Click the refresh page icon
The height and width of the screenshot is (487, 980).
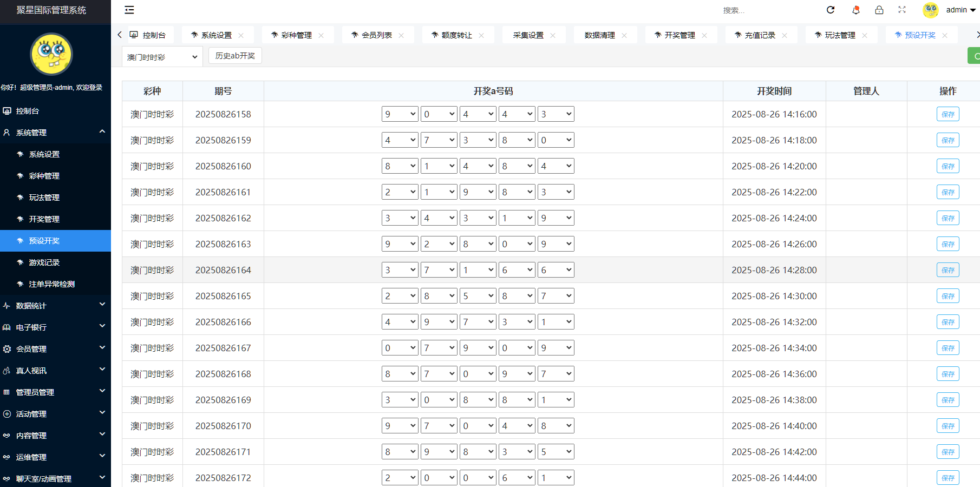(831, 10)
